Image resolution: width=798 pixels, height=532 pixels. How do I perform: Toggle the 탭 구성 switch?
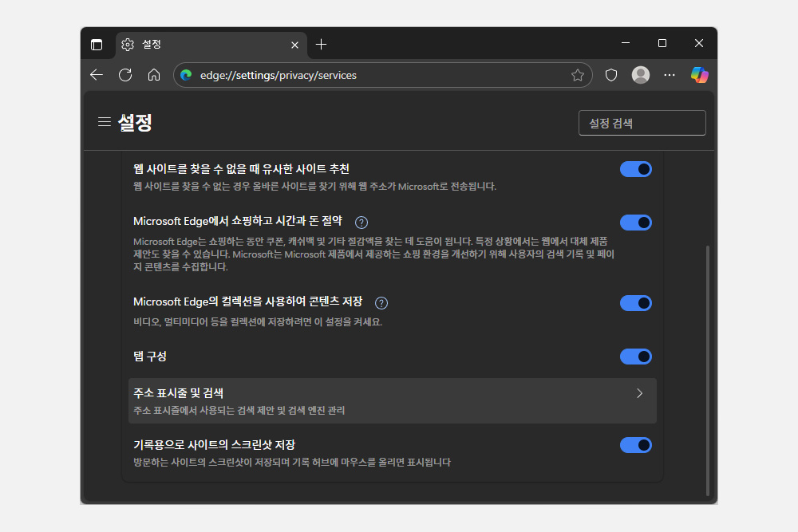click(x=636, y=357)
